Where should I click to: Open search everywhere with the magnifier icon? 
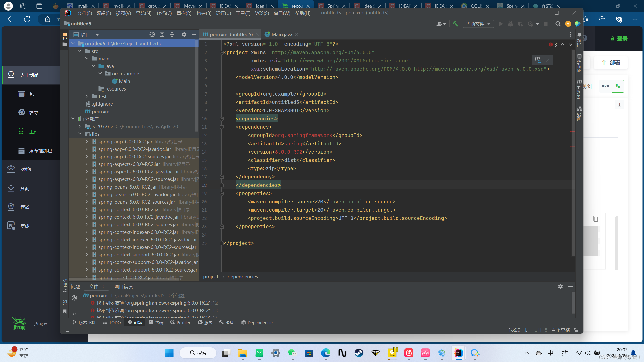point(558,24)
